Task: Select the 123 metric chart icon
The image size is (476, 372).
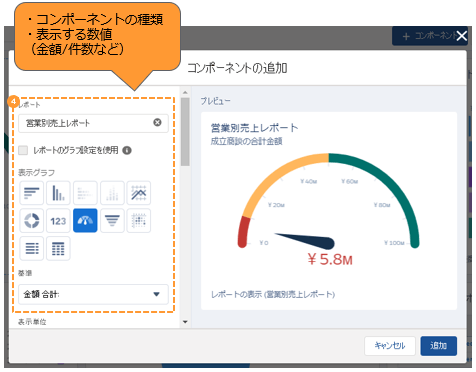Action: 58,220
